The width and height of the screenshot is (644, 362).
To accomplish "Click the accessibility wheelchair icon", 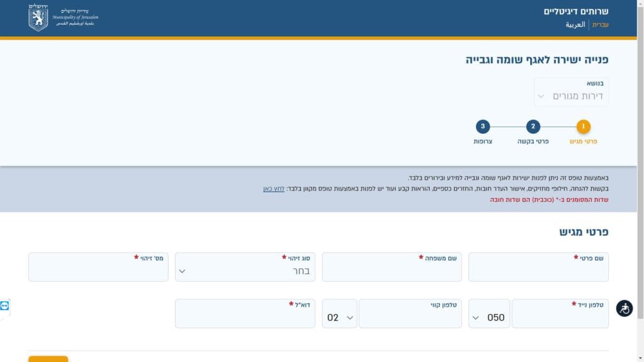I will pos(624,309).
